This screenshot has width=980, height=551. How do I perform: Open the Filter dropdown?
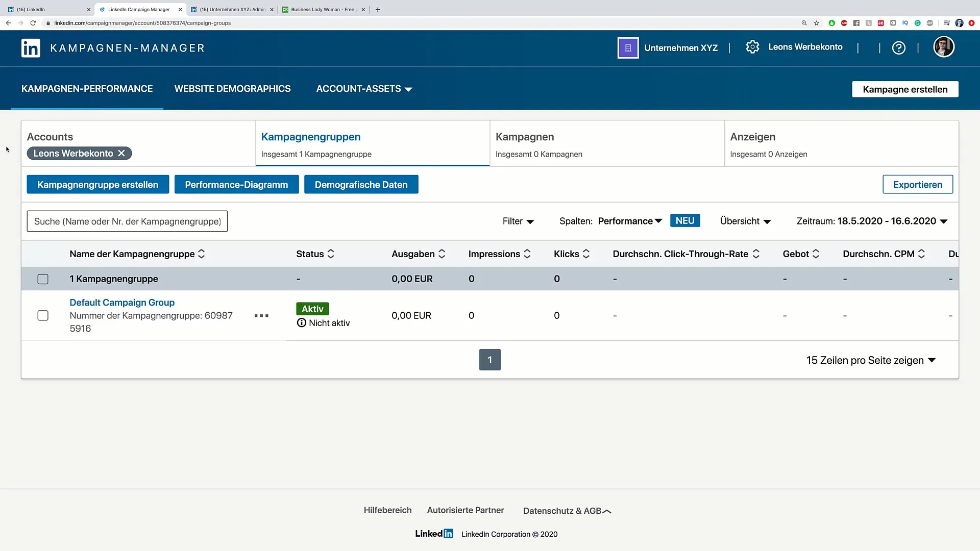coord(518,221)
